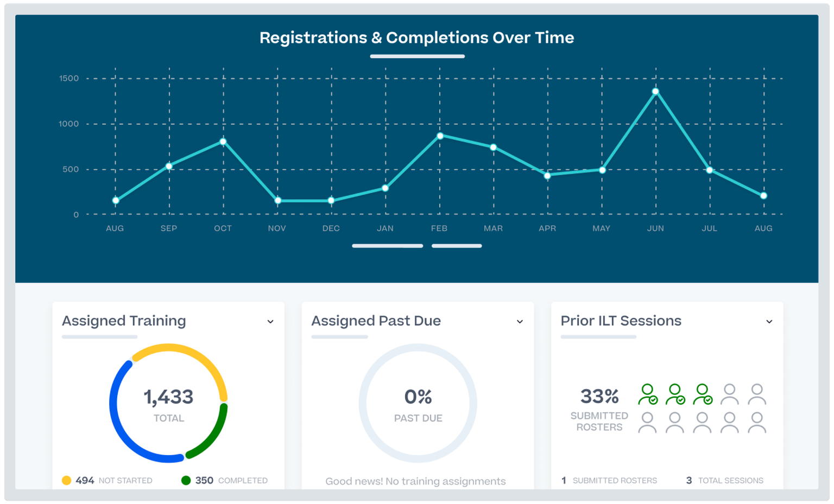Click the earliest AUG data point on the line

coord(116,201)
